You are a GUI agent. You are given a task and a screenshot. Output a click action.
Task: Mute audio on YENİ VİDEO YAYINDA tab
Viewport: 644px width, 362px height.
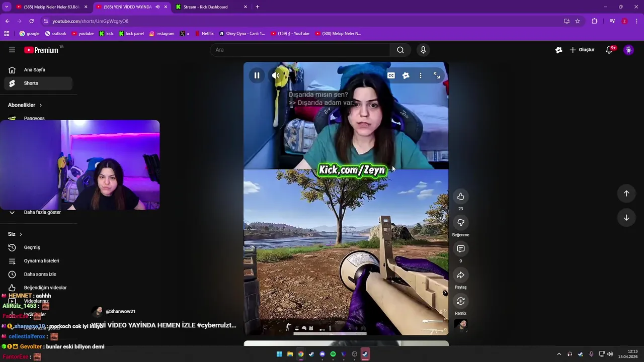click(157, 7)
